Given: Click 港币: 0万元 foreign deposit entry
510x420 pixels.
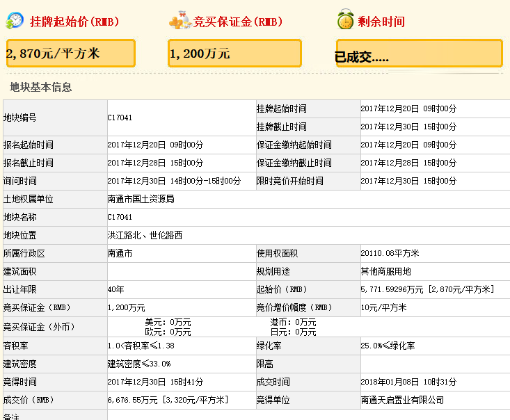Looking at the screenshot, I should pos(293,323).
